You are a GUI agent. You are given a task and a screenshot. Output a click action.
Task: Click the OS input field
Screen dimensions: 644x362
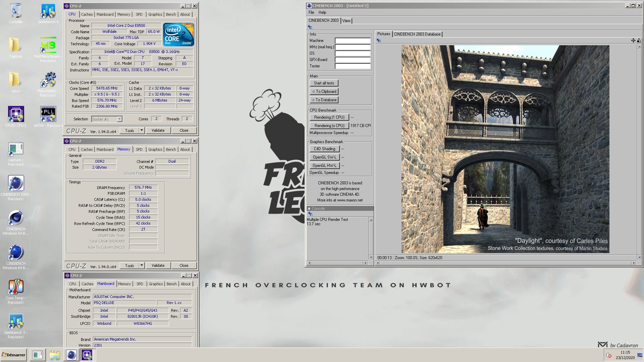(x=353, y=53)
